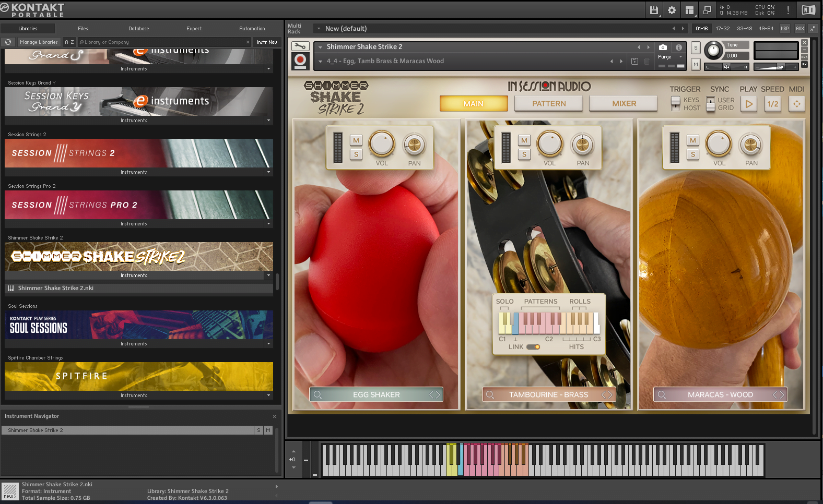The height and width of the screenshot is (504, 823).
Task: Click the MIXER button
Action: coord(624,104)
